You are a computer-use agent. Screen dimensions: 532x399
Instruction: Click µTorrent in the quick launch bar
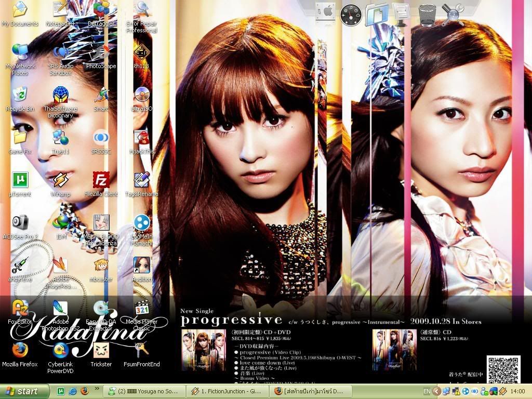tap(61, 391)
